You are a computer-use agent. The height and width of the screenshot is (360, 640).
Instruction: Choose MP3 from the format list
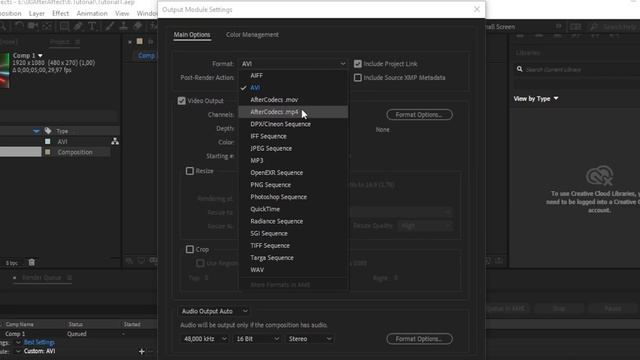pos(293,160)
